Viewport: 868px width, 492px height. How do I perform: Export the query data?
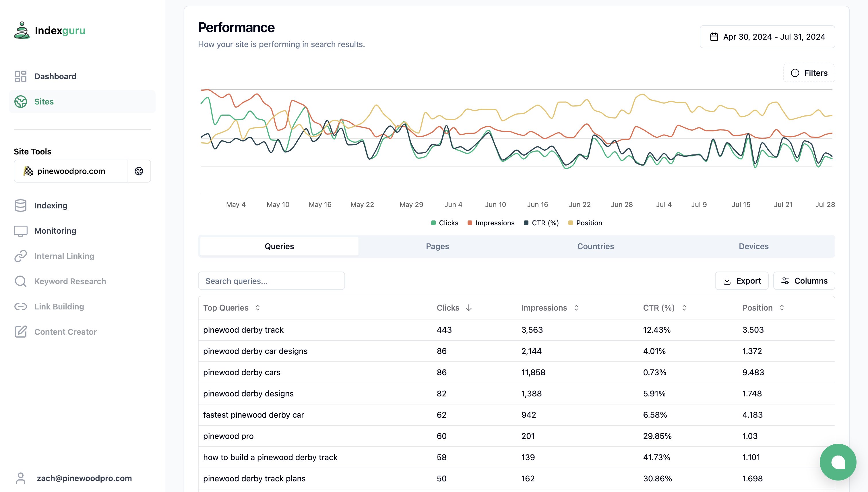[742, 281]
